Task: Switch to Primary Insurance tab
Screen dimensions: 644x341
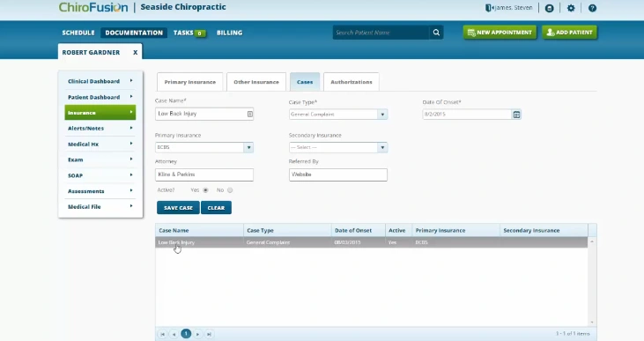Action: pos(189,82)
